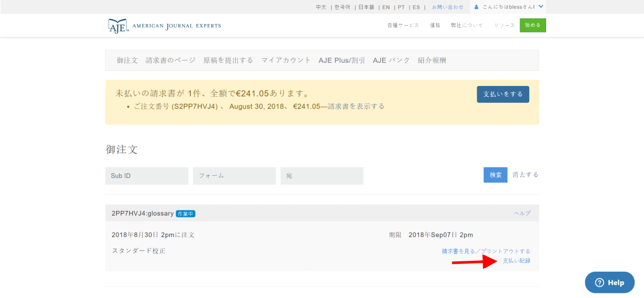The image size is (644, 298).
Task: Click the 期限 2018年Sep07日 2pm deadline text
Action: tap(431, 235)
